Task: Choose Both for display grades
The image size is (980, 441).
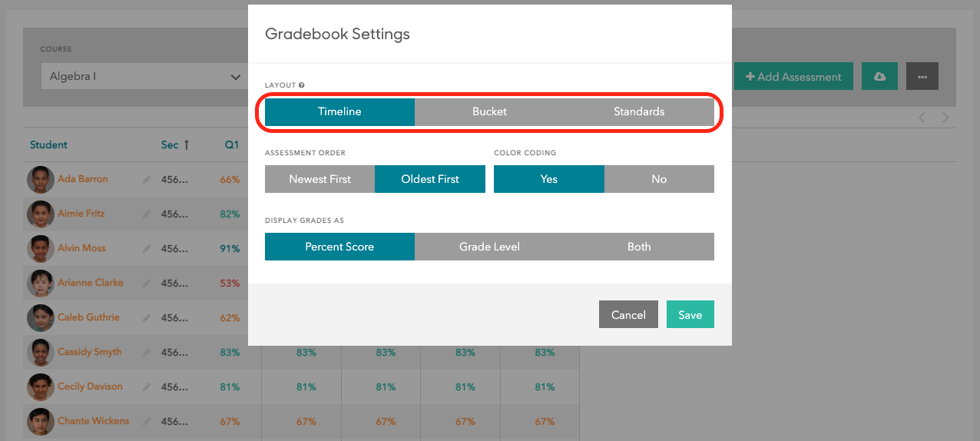Action: (639, 247)
